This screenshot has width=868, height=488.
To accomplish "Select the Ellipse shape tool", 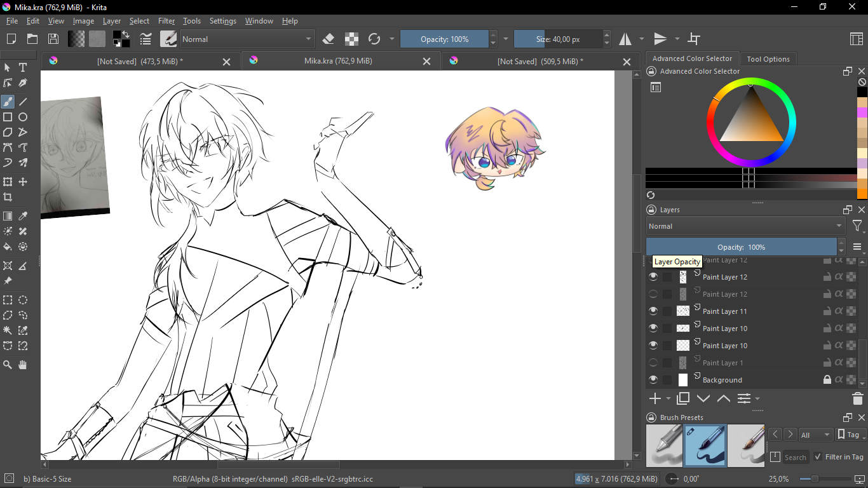I will coord(23,117).
